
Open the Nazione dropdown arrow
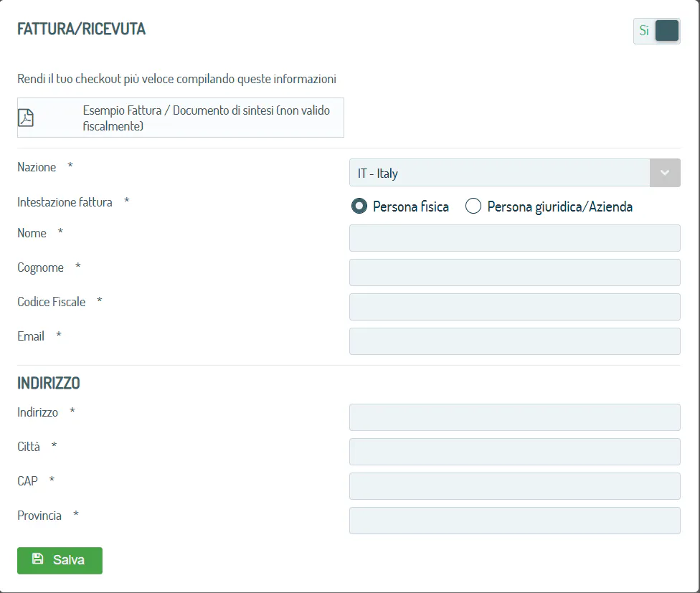point(665,173)
